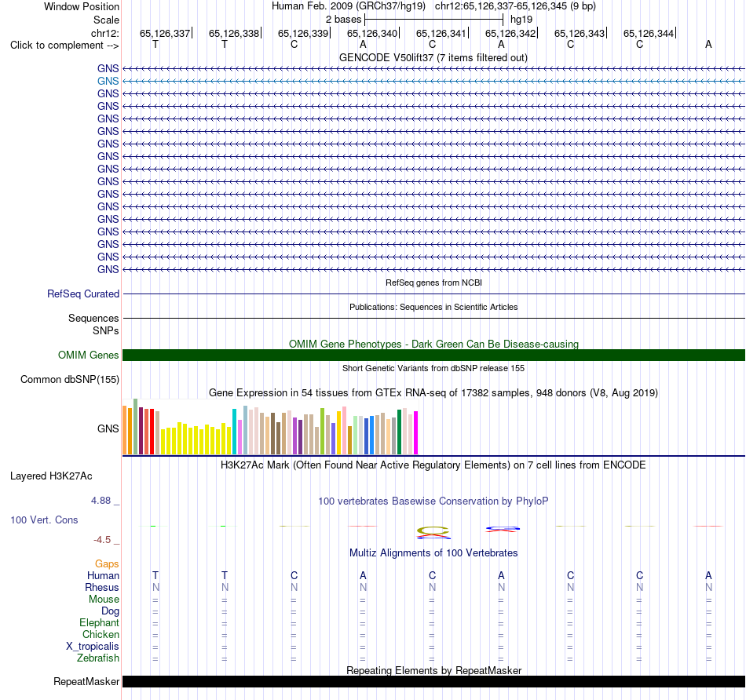Click 'Gene Expression in 54 tissues from GTEx' title
The height and width of the screenshot is (700, 746).
(433, 393)
